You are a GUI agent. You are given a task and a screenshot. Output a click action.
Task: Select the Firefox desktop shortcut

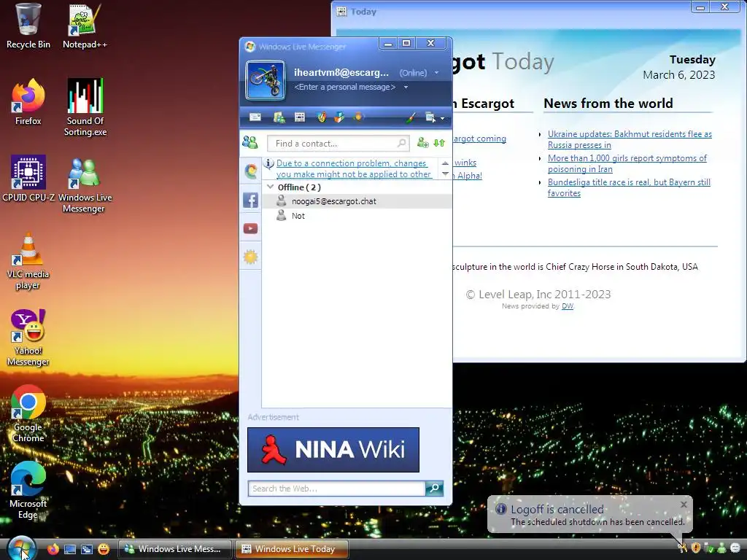pyautogui.click(x=28, y=102)
